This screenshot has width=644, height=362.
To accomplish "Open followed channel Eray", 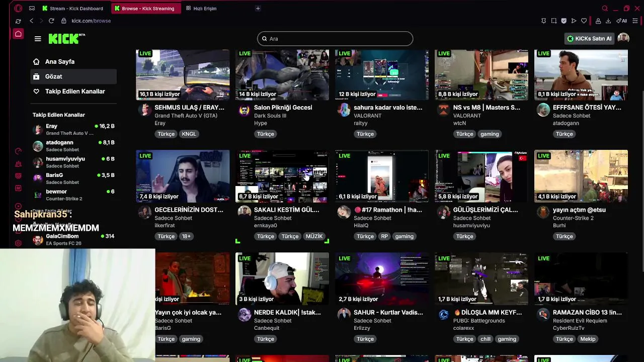I will point(74,129).
